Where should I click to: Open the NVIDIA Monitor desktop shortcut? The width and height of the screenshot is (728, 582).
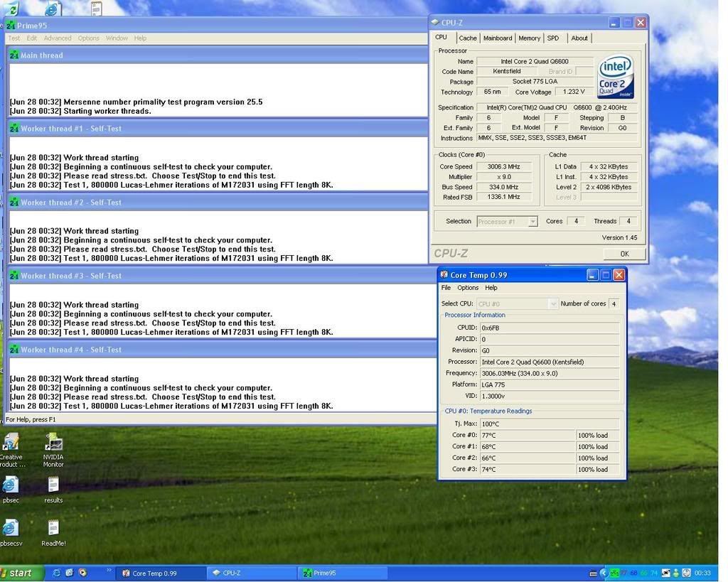53,443
